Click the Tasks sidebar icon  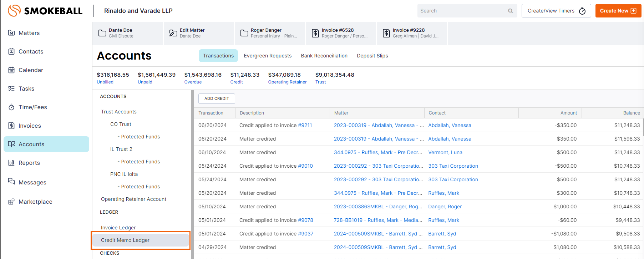11,88
